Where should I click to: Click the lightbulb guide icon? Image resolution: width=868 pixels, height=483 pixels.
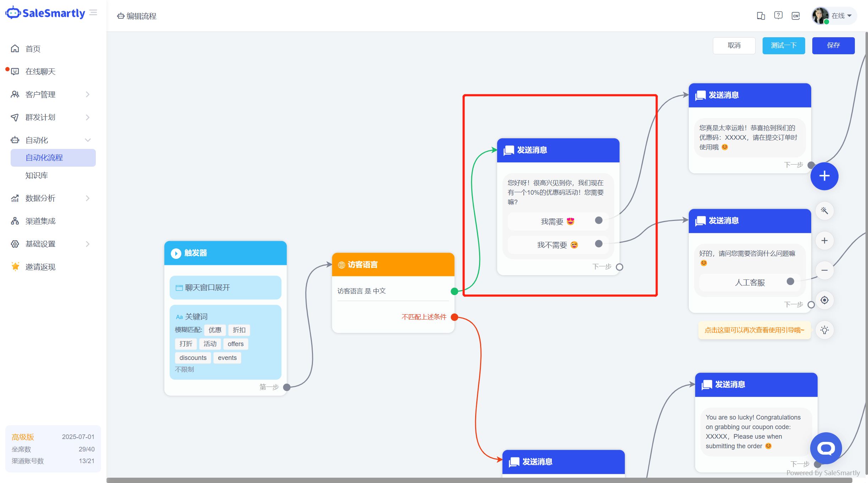(824, 330)
